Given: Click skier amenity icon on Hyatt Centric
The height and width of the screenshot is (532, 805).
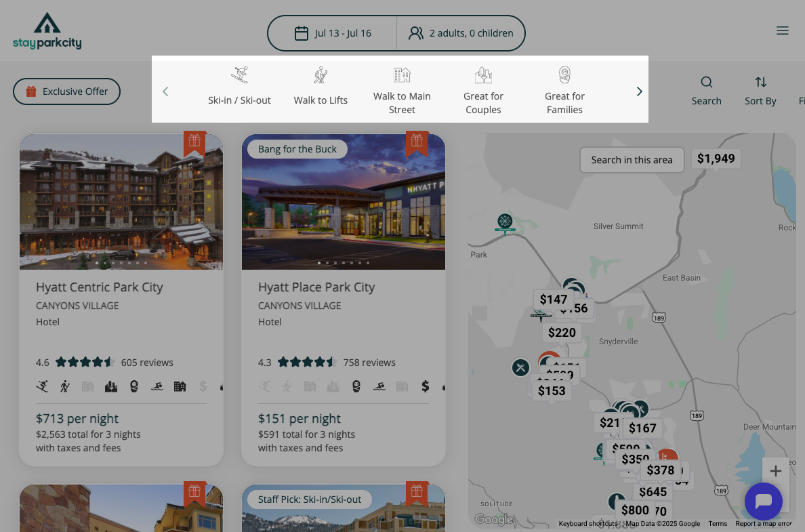Looking at the screenshot, I should click(42, 386).
